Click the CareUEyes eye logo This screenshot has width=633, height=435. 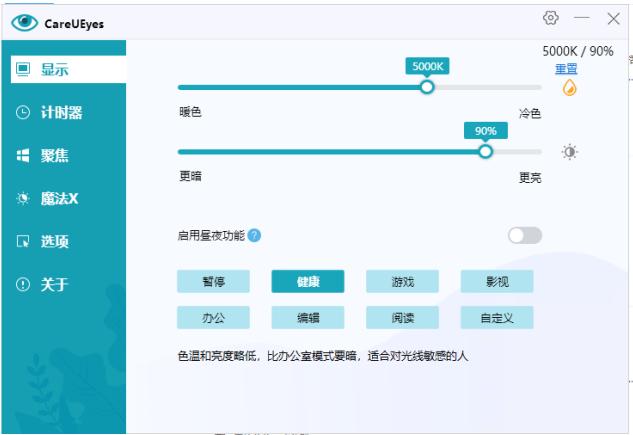pos(24,23)
